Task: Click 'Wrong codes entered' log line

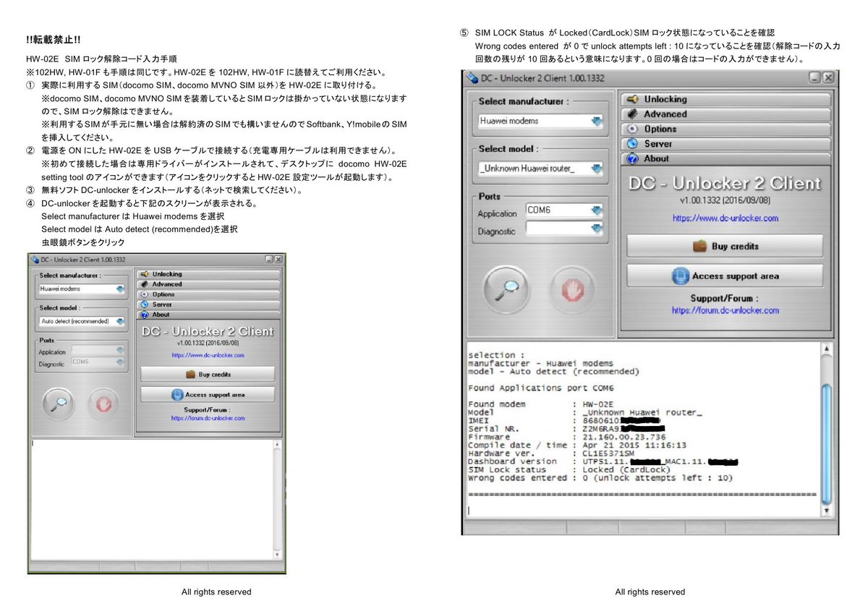Action: click(x=600, y=478)
